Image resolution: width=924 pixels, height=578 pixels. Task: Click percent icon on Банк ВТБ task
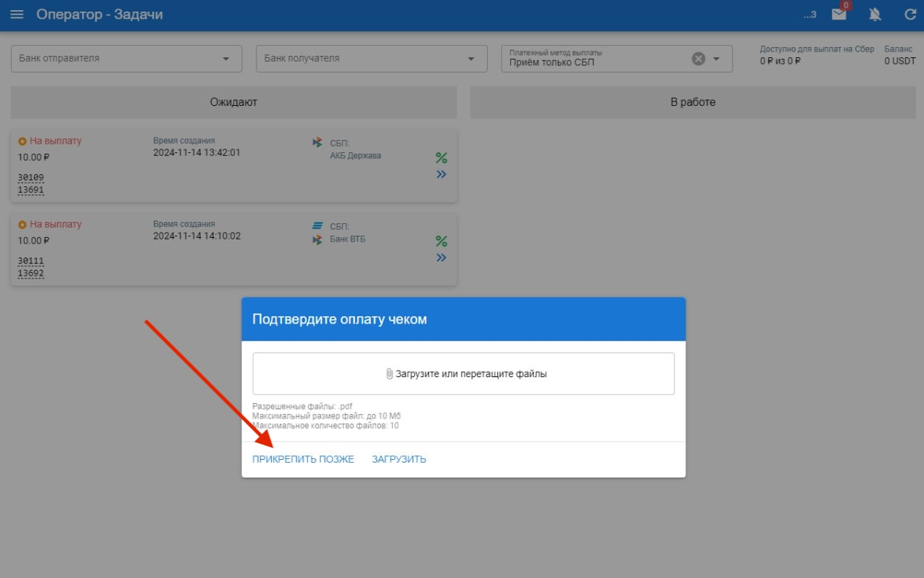tap(441, 241)
